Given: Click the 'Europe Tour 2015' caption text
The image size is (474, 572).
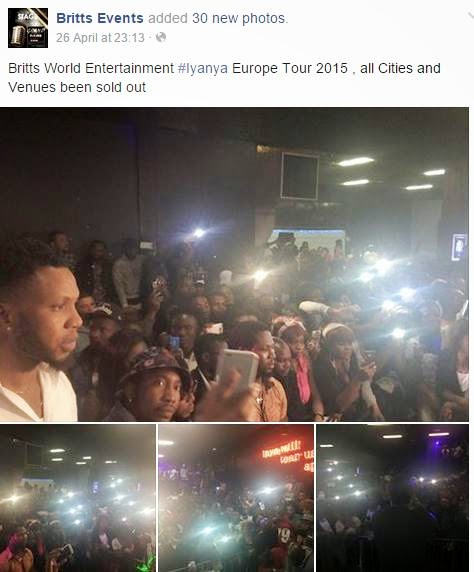Looking at the screenshot, I should (x=290, y=68).
